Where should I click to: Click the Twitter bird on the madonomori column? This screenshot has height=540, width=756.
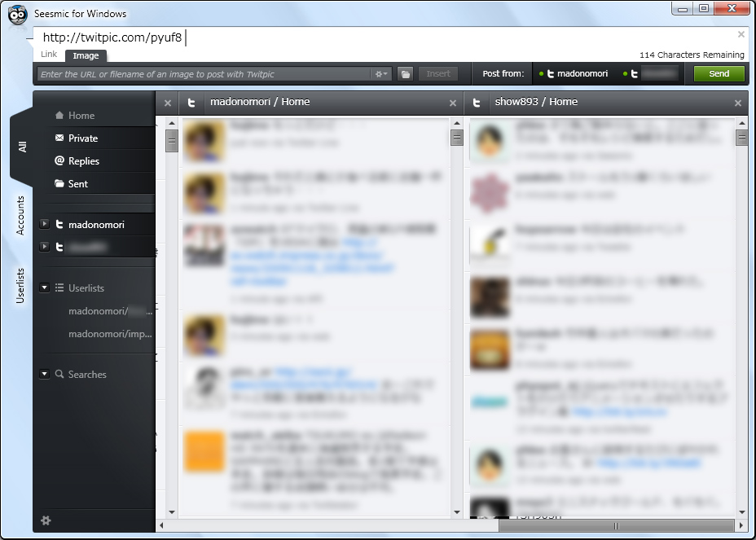(191, 103)
